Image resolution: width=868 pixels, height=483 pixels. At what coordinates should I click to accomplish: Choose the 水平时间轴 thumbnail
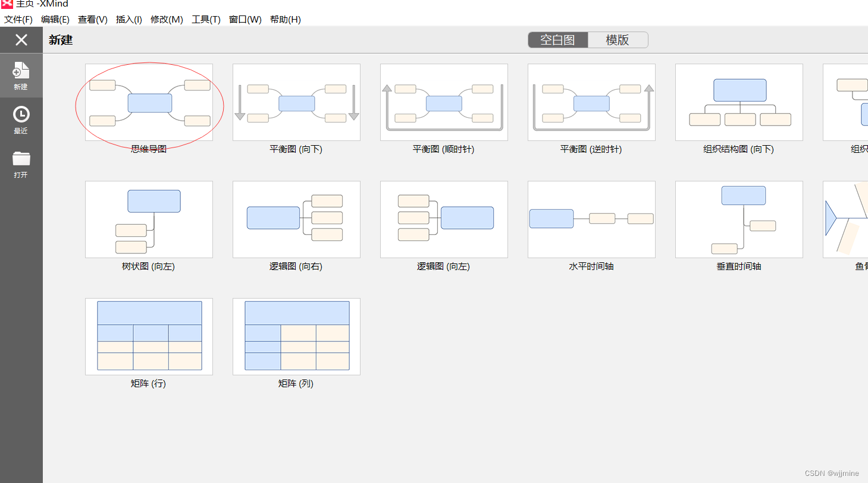(591, 219)
